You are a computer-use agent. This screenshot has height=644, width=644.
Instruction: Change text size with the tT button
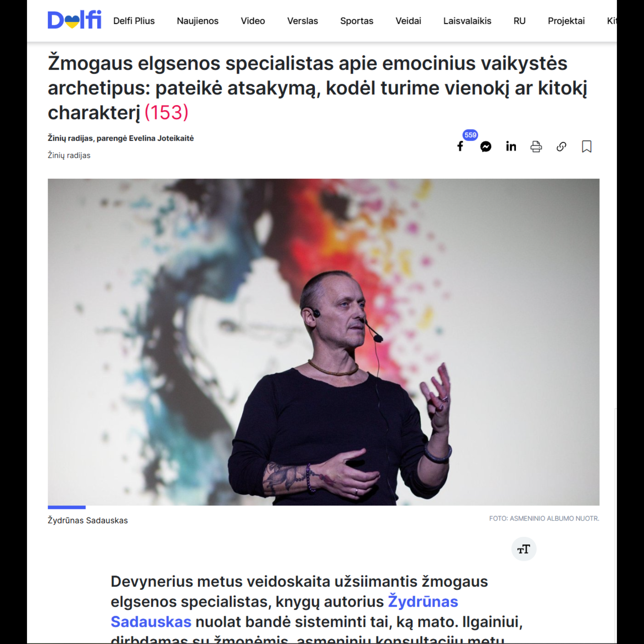tap(524, 549)
